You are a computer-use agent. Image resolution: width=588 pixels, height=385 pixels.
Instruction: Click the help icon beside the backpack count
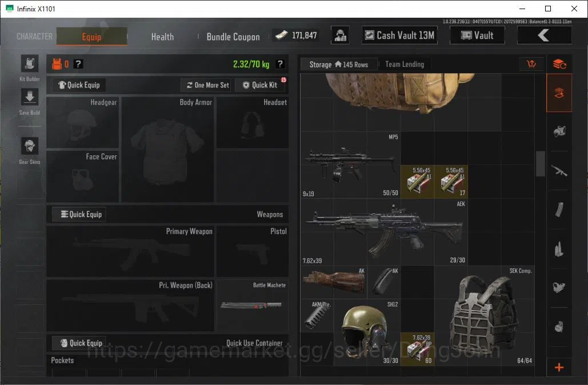point(78,64)
